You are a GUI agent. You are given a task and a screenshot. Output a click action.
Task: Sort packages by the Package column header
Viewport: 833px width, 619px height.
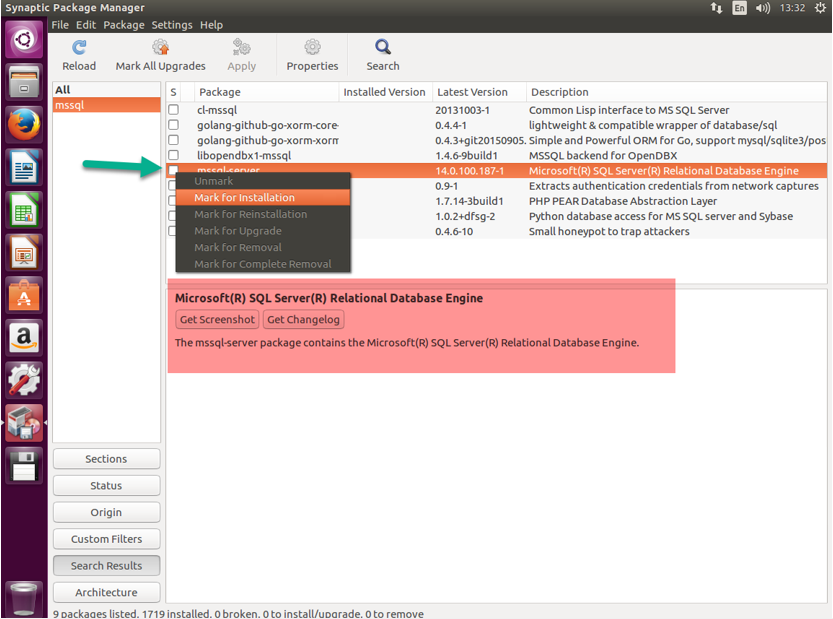265,92
